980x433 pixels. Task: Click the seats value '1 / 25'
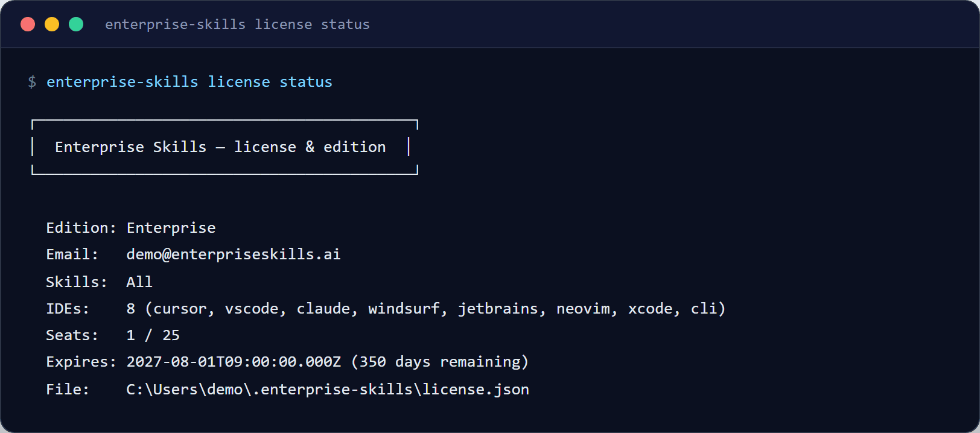(153, 335)
